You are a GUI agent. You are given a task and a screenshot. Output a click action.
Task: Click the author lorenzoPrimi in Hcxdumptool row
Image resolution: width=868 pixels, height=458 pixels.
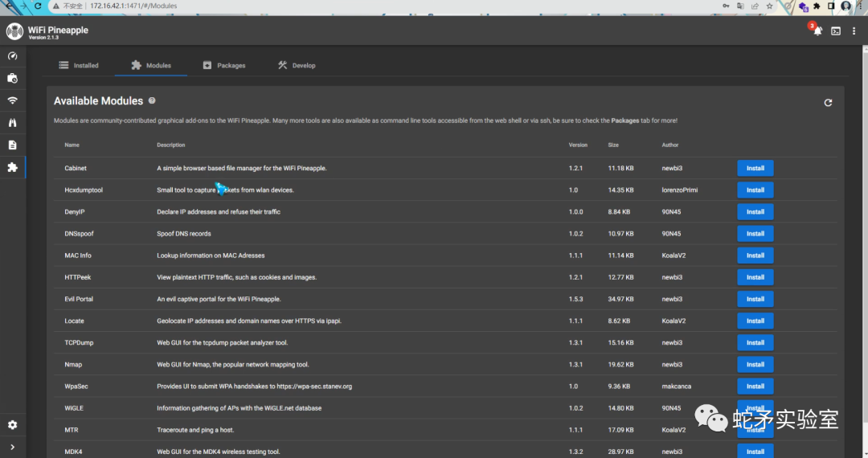pyautogui.click(x=680, y=190)
